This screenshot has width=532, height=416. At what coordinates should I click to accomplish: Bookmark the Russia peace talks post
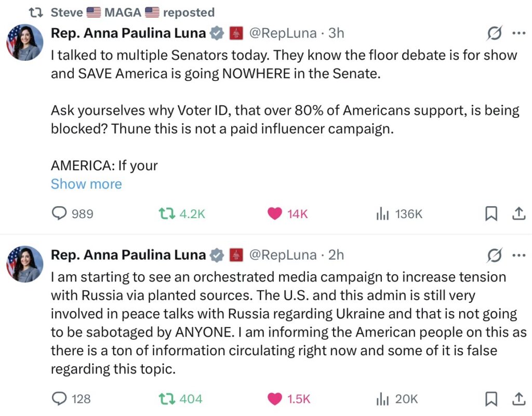coord(491,399)
